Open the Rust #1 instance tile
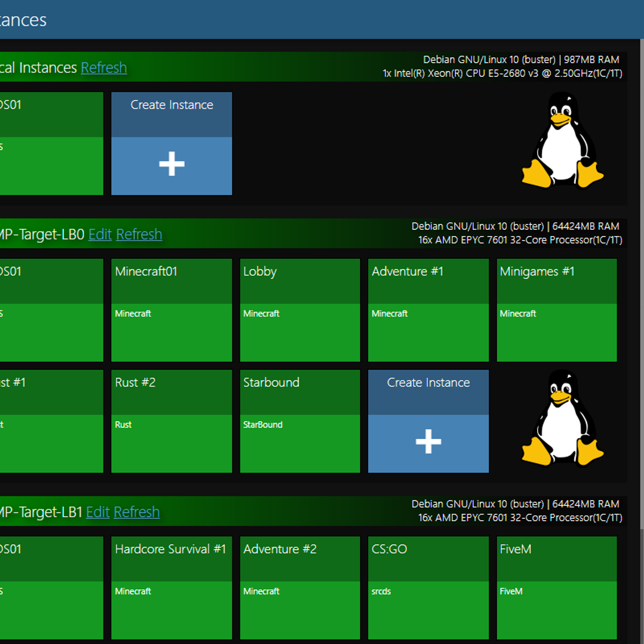 [x=52, y=421]
